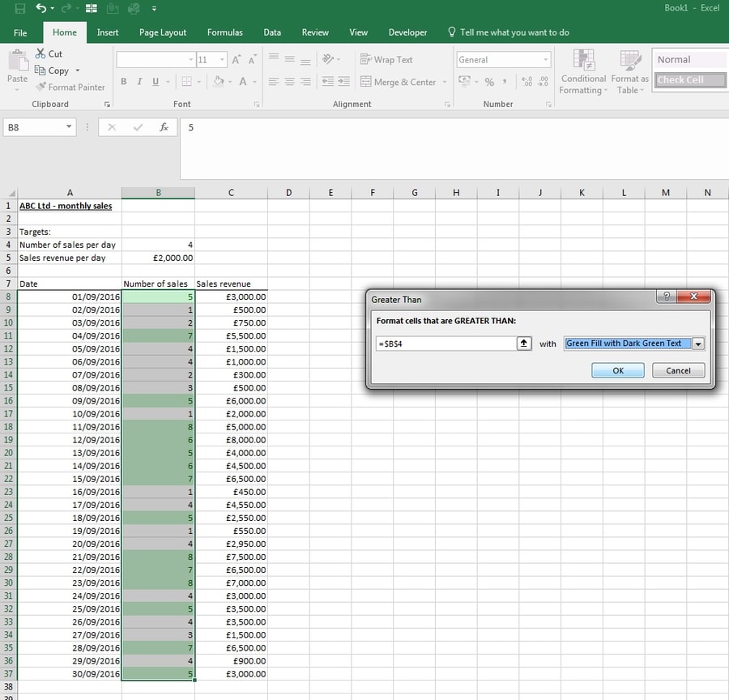Select the Normal cell style

click(x=690, y=59)
